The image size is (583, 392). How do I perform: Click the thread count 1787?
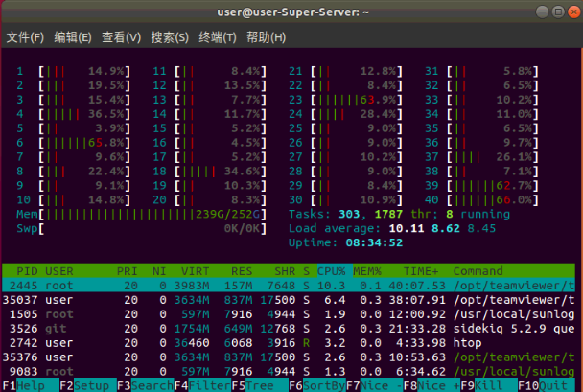[388, 215]
